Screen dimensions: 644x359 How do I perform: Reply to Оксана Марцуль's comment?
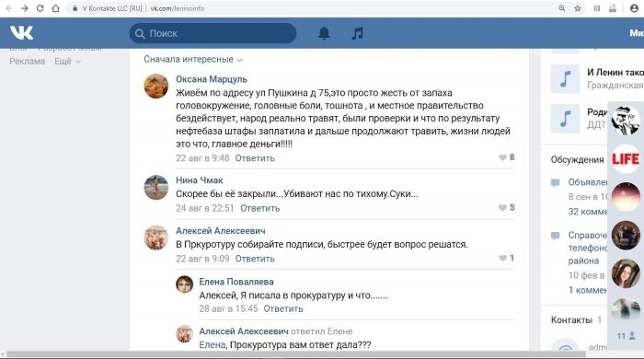(255, 158)
